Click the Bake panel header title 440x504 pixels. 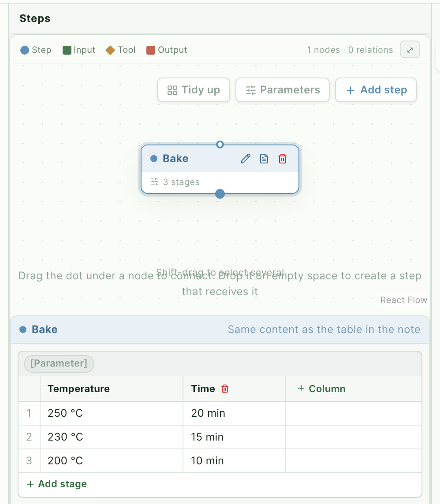tap(45, 330)
